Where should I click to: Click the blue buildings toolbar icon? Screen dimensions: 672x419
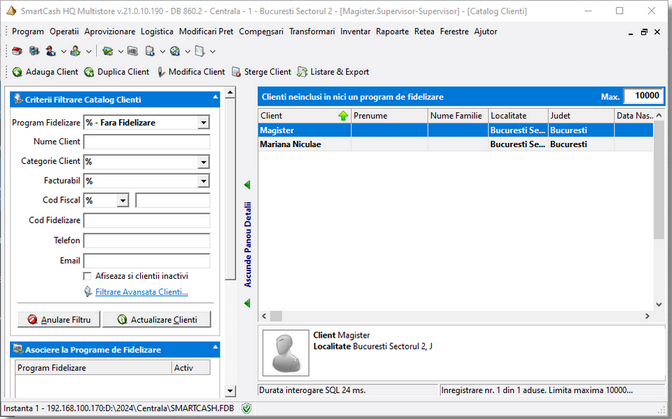coord(34,51)
